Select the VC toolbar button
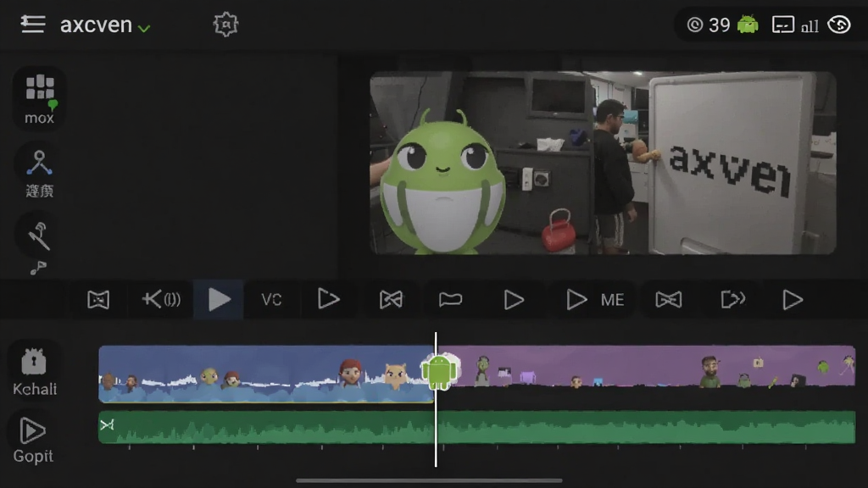The height and width of the screenshot is (488, 868). pos(271,300)
